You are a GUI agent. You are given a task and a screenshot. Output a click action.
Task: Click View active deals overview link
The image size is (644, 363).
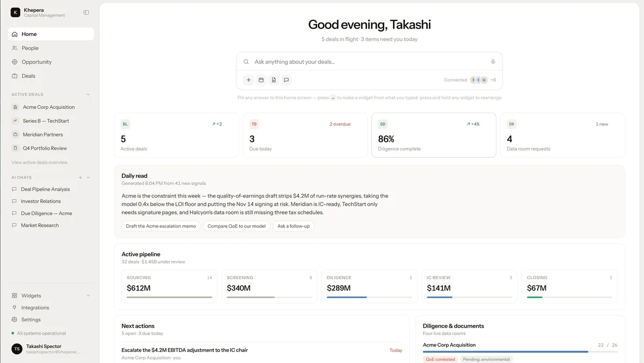tap(40, 163)
